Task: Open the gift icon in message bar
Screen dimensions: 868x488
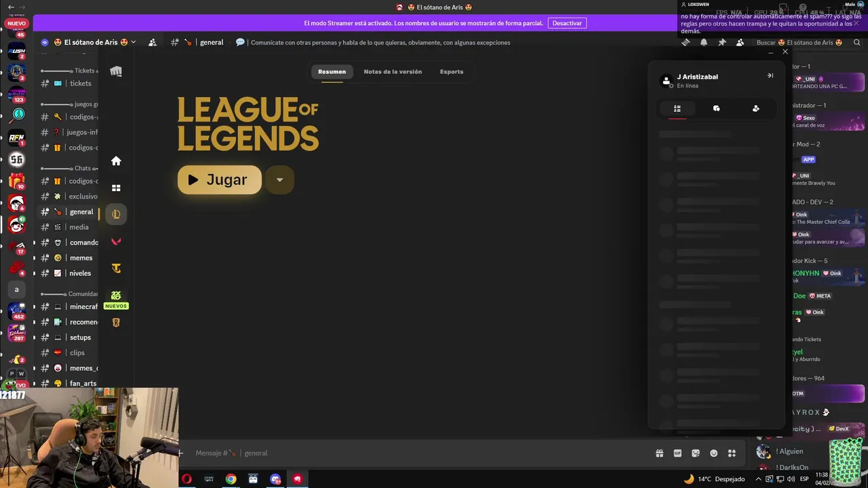Action: click(659, 453)
